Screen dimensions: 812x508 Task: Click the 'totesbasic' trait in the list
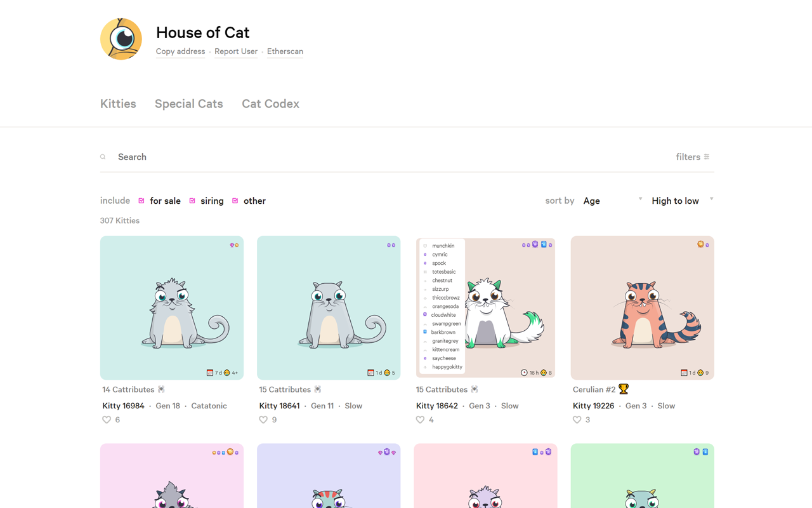click(x=444, y=272)
